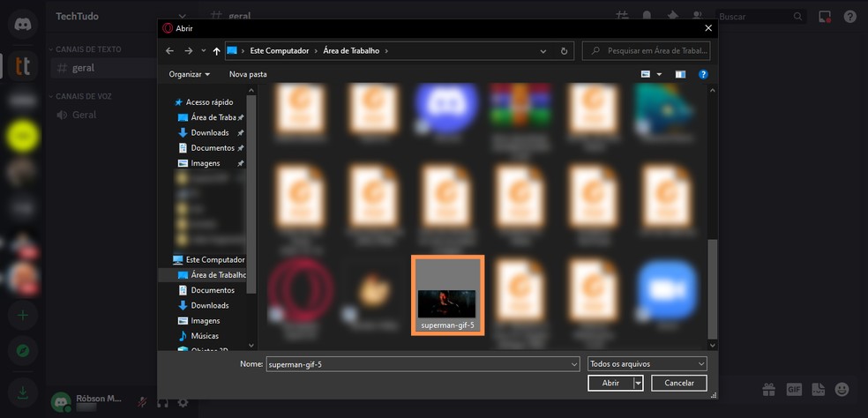Expand the Nome filename suggestions dropdown
Image resolution: width=868 pixels, height=418 pixels.
pyautogui.click(x=574, y=364)
